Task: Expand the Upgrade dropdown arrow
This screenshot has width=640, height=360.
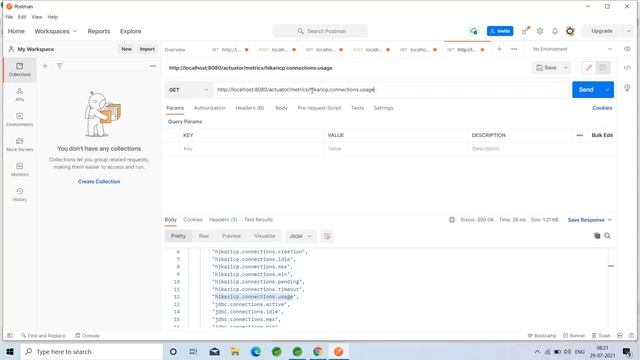Action: tap(628, 31)
